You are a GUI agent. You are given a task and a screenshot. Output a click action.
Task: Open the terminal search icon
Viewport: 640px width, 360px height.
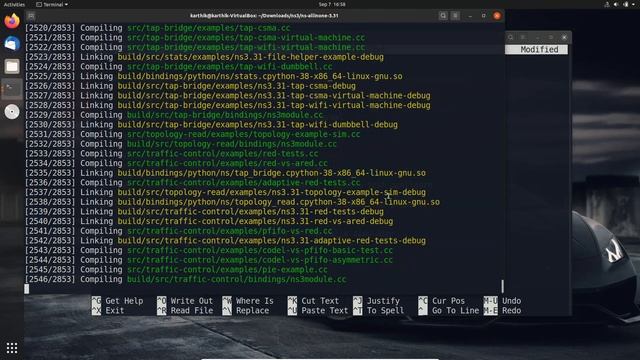[443, 16]
